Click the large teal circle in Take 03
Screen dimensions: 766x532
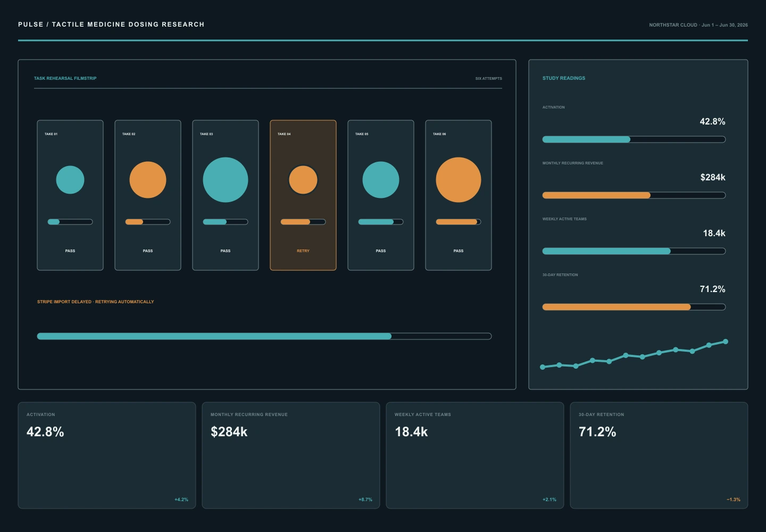click(x=226, y=180)
